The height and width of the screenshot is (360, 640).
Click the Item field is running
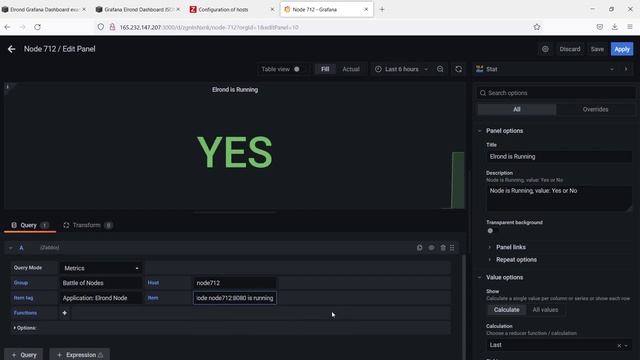click(x=235, y=298)
